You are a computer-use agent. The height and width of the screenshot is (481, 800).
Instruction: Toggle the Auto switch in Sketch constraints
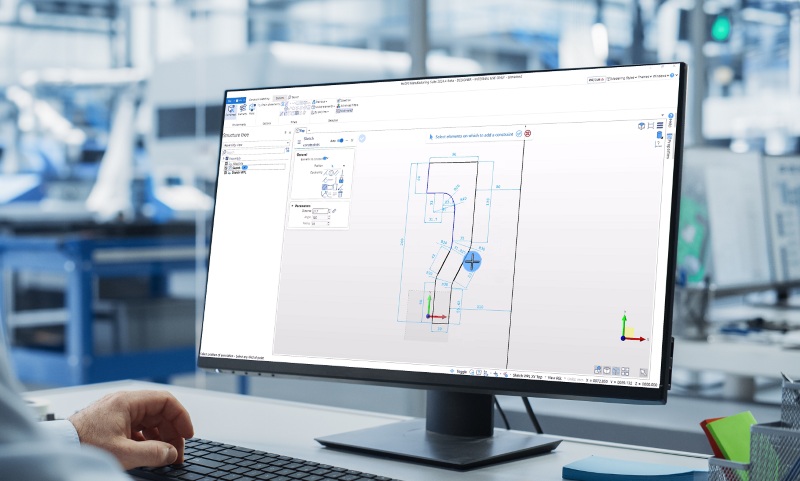pos(340,140)
